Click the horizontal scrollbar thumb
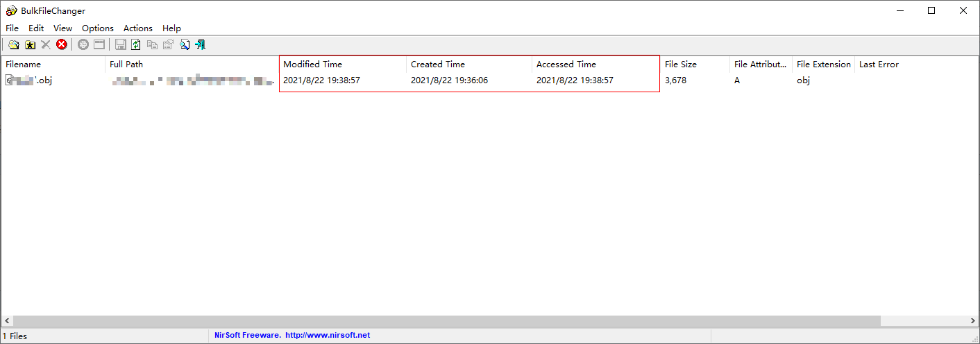 click(x=446, y=321)
